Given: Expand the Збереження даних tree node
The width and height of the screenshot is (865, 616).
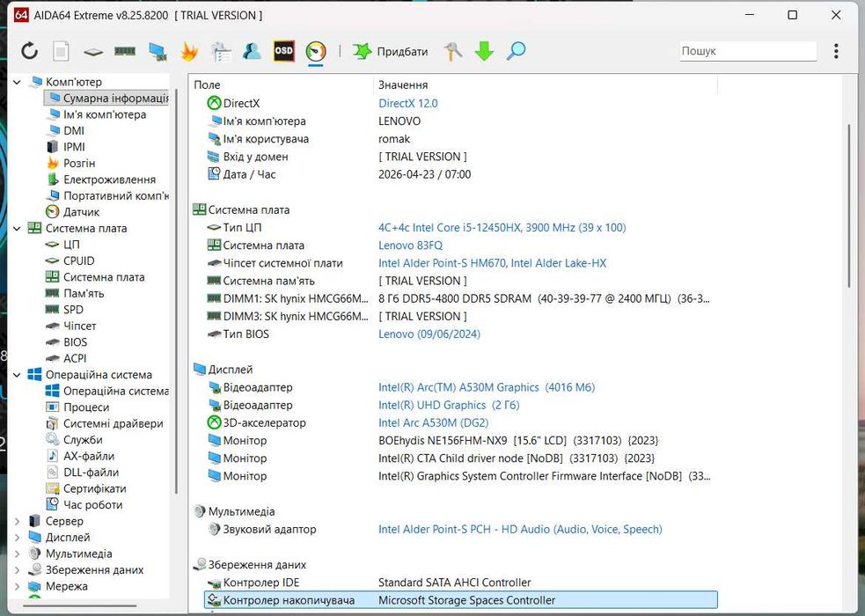Looking at the screenshot, I should tap(17, 570).
